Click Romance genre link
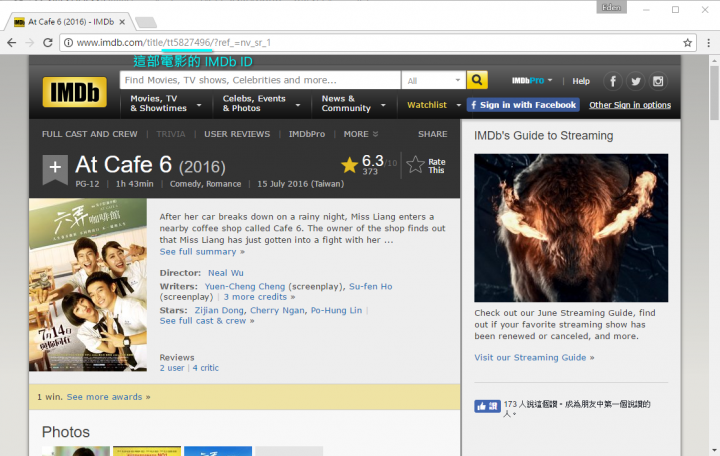Viewport: 720px width, 456px height. [x=224, y=184]
